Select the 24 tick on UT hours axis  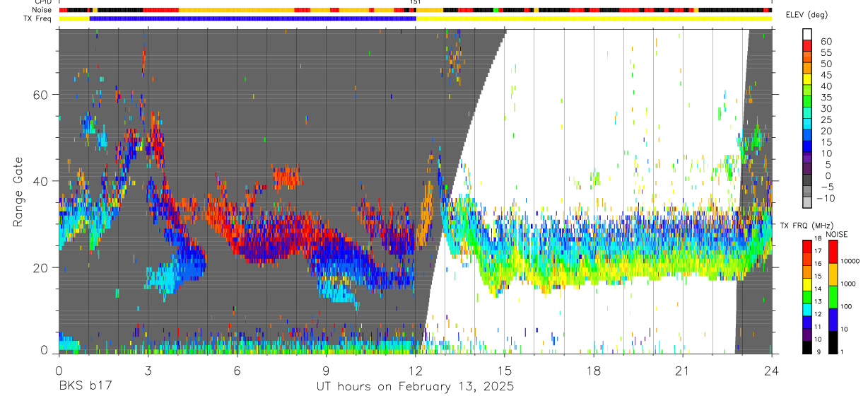click(x=772, y=371)
